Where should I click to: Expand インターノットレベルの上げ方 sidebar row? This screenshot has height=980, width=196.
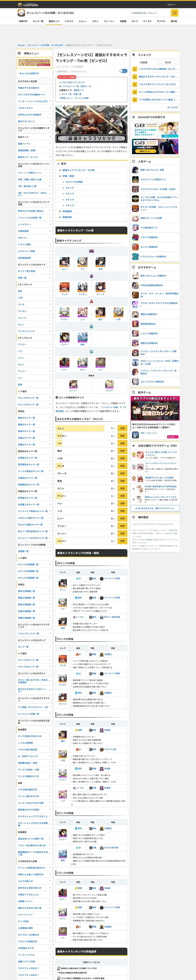(x=34, y=101)
